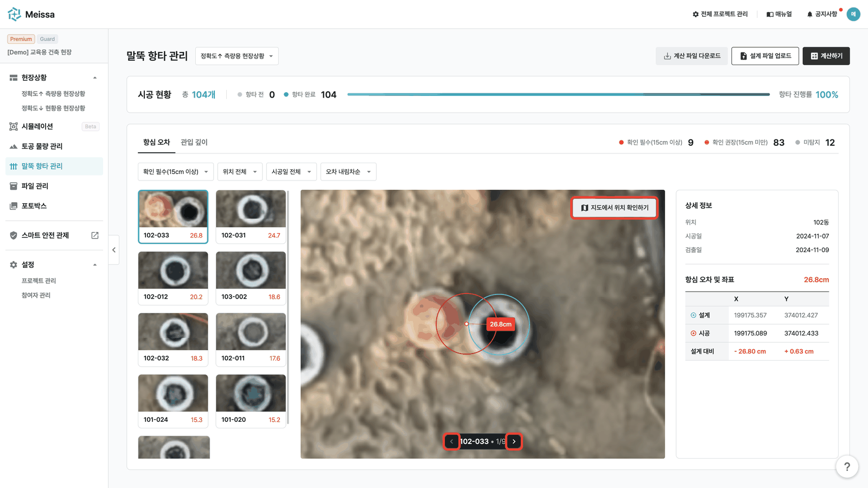Open the 시공일 전체 dropdown
The height and width of the screenshot is (488, 868).
coord(291,172)
